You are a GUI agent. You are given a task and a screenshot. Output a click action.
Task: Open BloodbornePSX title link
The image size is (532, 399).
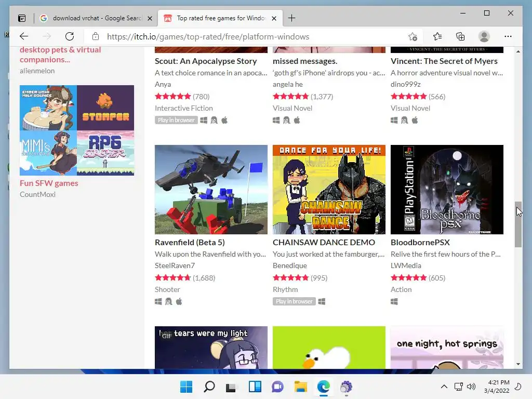click(x=420, y=242)
